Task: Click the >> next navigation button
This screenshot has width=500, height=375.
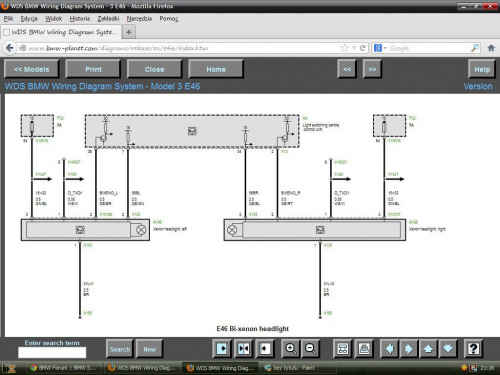Action: [372, 69]
